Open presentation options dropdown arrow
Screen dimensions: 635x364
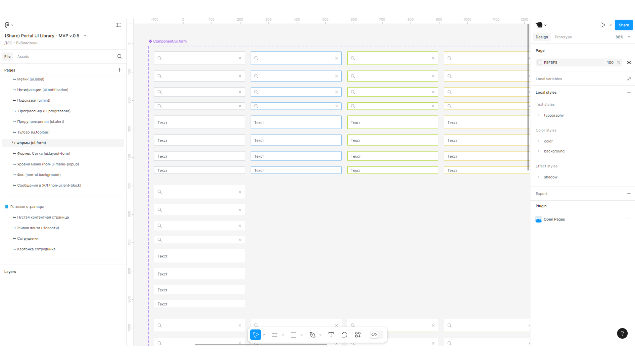[611, 25]
